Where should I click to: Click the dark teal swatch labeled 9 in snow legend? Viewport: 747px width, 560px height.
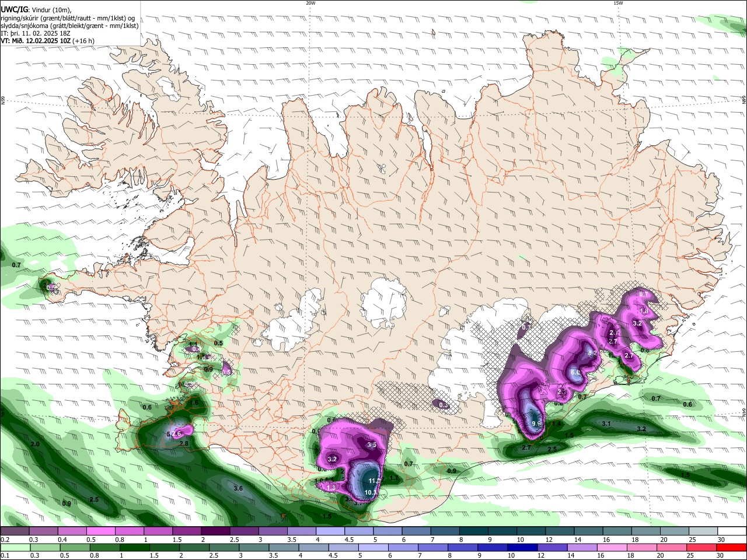pyautogui.click(x=502, y=531)
